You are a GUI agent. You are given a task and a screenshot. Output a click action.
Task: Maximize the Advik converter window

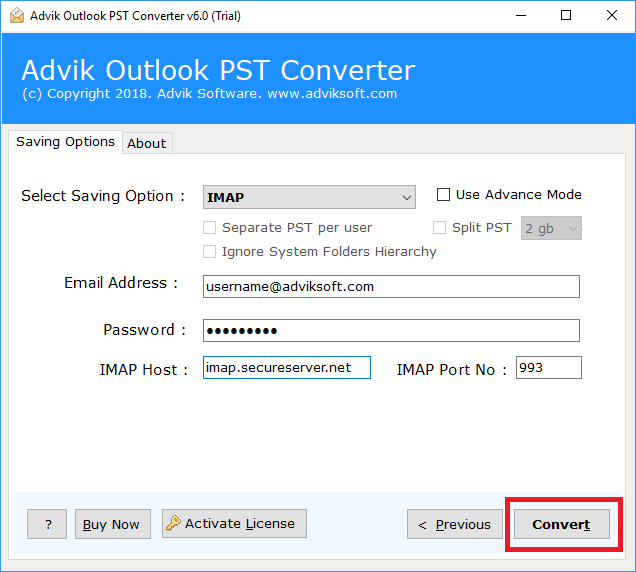click(566, 15)
